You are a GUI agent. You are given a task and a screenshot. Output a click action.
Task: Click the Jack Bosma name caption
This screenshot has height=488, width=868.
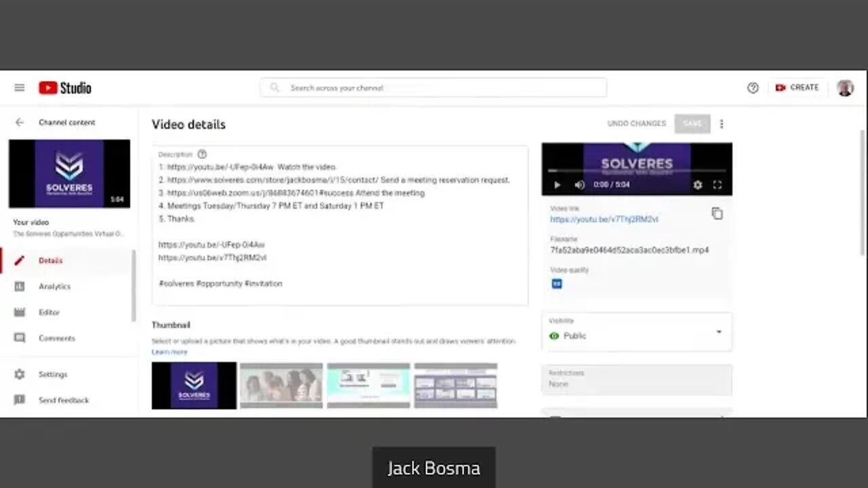tap(434, 468)
